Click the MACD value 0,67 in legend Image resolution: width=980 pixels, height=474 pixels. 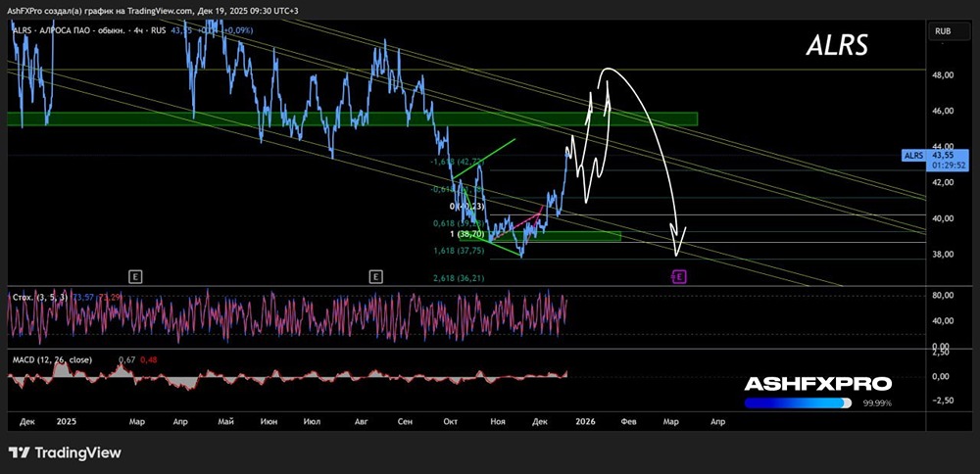point(126,360)
